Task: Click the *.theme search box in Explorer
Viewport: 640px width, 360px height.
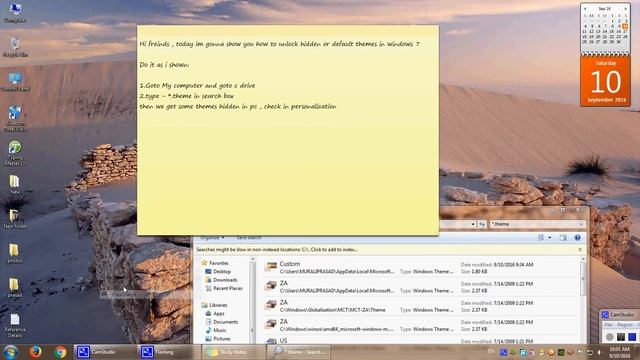Action: point(535,224)
